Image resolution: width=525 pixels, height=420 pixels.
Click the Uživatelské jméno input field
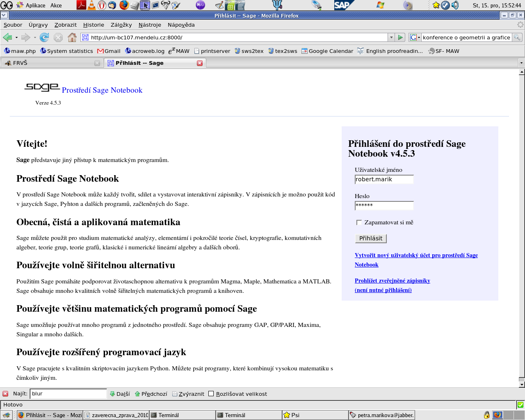tap(384, 179)
